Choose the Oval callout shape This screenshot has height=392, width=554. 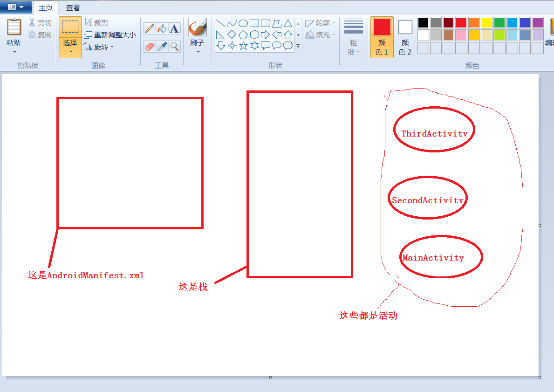(277, 46)
